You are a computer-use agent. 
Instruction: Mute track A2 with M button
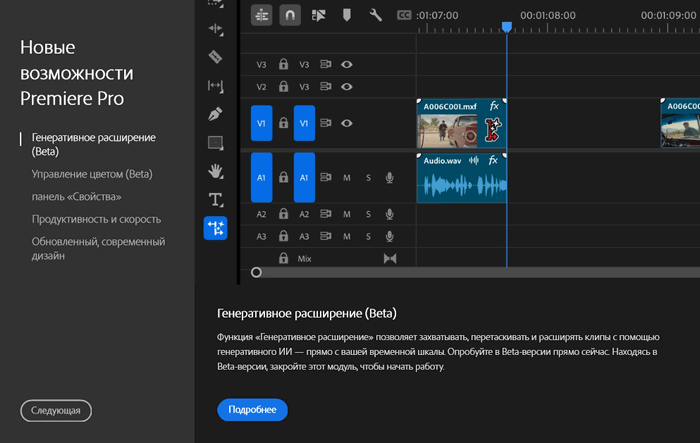347,214
